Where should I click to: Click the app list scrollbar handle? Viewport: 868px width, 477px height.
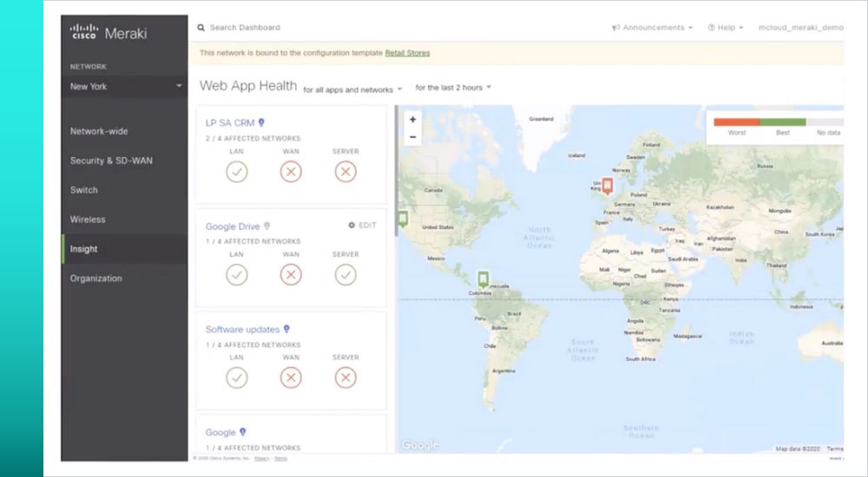point(396,171)
